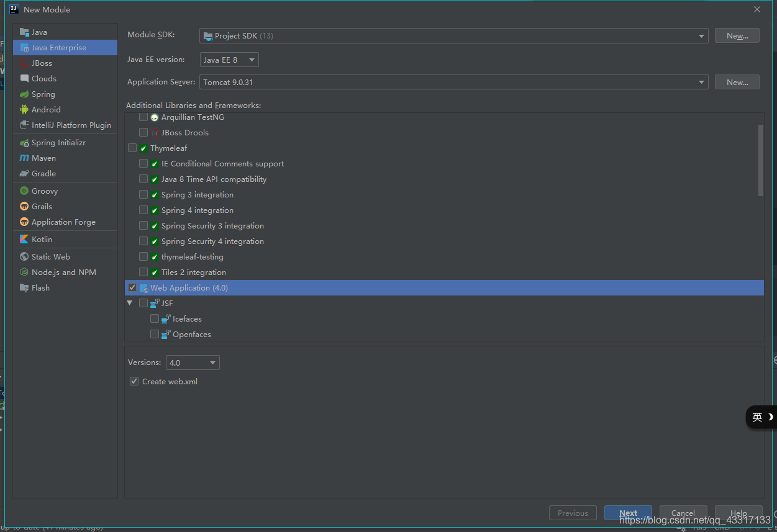Click the Java folder icon in sidebar
This screenshot has width=777, height=532.
point(24,32)
